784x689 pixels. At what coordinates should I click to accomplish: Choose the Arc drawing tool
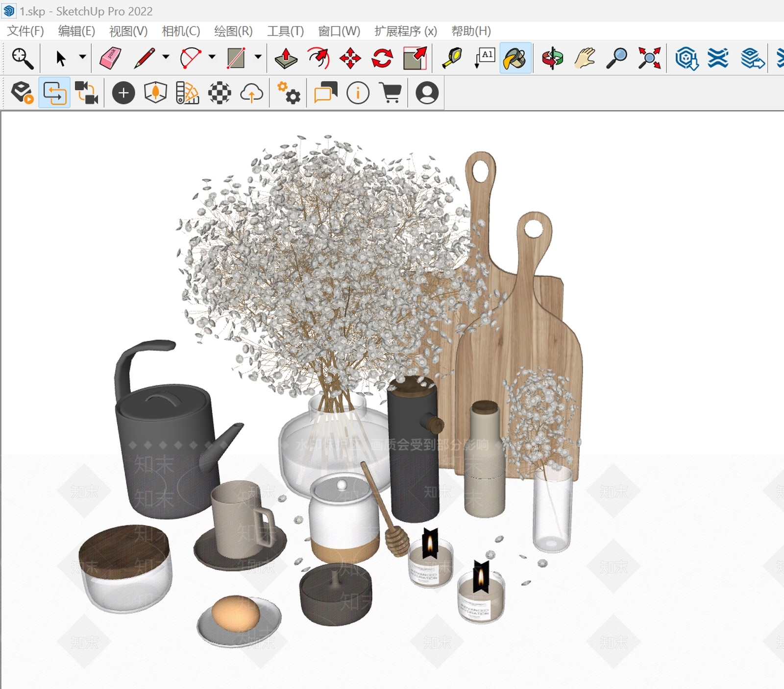coord(191,58)
